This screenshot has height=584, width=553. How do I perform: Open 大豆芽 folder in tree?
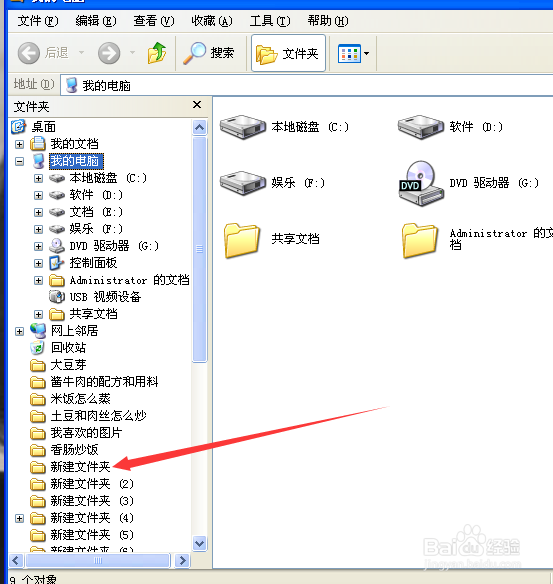pyautogui.click(x=68, y=365)
